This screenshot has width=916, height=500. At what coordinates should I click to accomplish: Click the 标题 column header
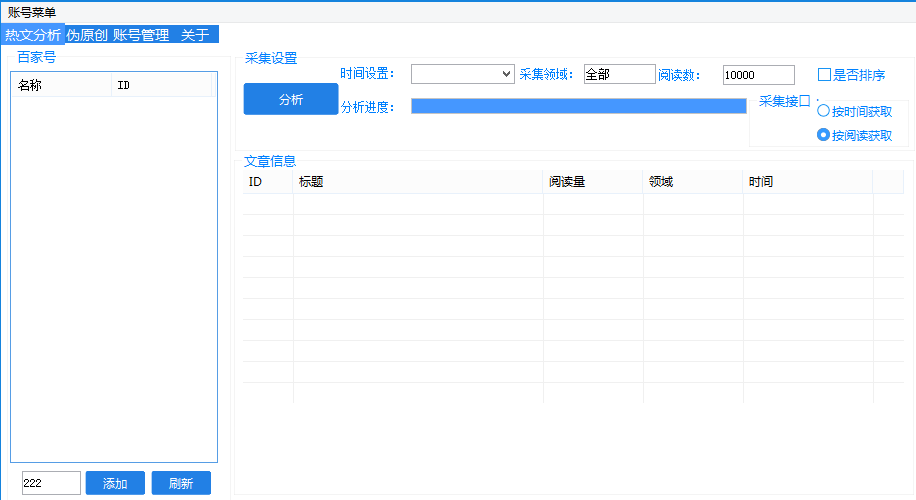(418, 182)
